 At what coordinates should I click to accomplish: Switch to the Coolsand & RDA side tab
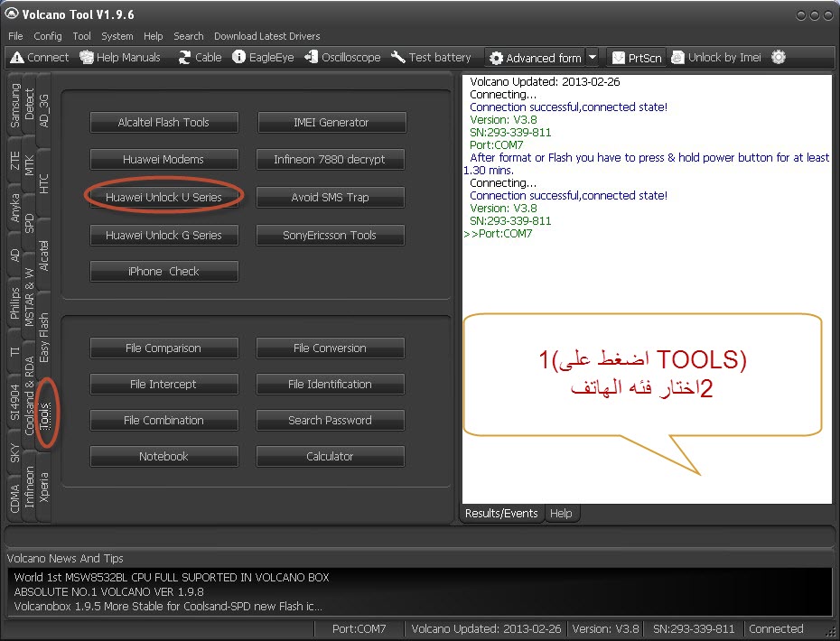click(x=29, y=395)
